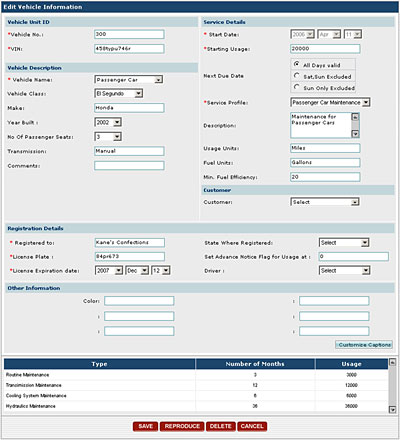Click scroll up arrow in Description box
The width and height of the screenshot is (400, 440).
pos(355,117)
